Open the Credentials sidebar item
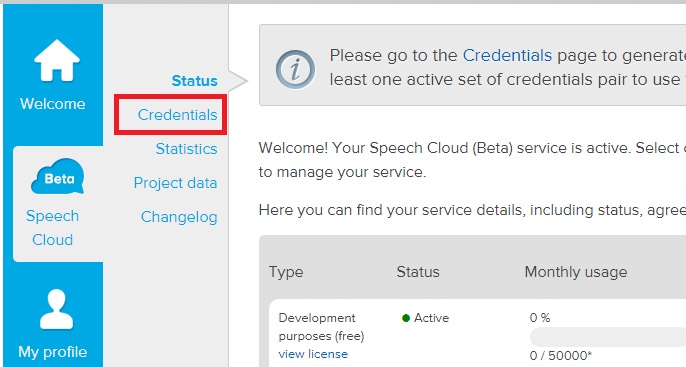 [177, 115]
